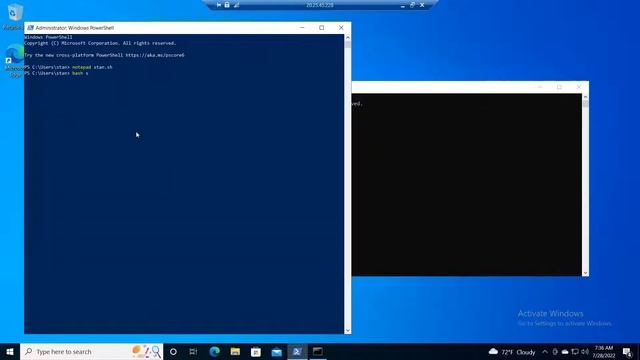
Task: Select the PowerShell taskbar icon
Action: [297, 351]
